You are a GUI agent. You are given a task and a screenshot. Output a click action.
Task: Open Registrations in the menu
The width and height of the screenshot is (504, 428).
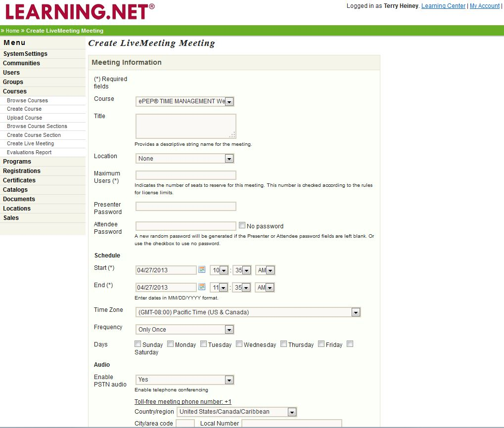[x=22, y=171]
